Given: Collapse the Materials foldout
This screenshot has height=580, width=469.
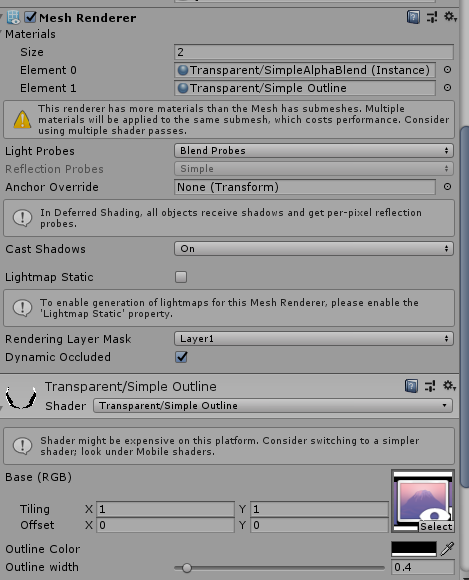Looking at the screenshot, I should pyautogui.click(x=1, y=34).
